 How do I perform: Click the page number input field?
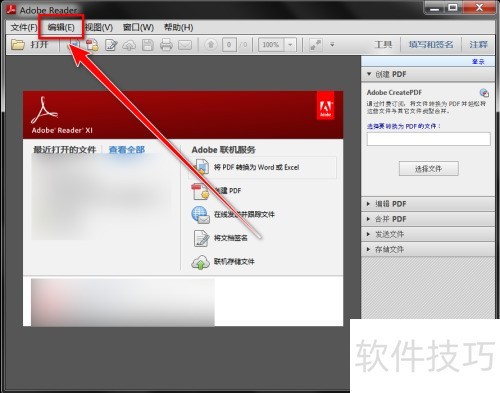[229, 45]
